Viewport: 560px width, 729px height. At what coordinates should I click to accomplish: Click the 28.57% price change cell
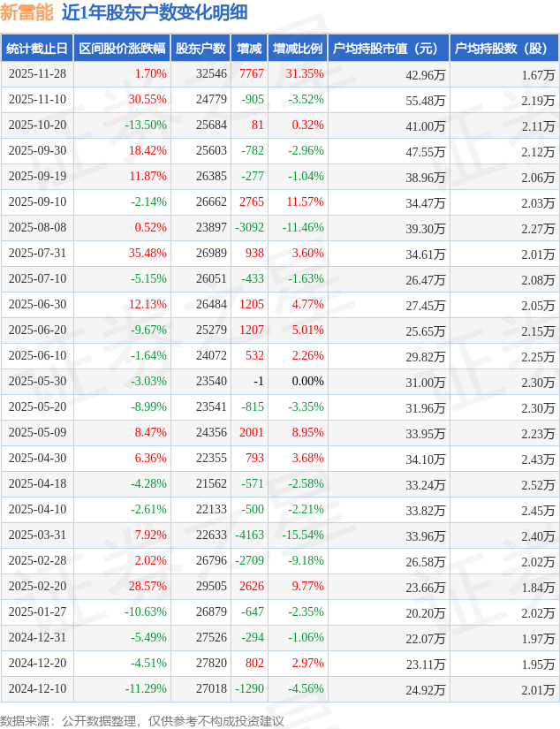pyautogui.click(x=148, y=587)
